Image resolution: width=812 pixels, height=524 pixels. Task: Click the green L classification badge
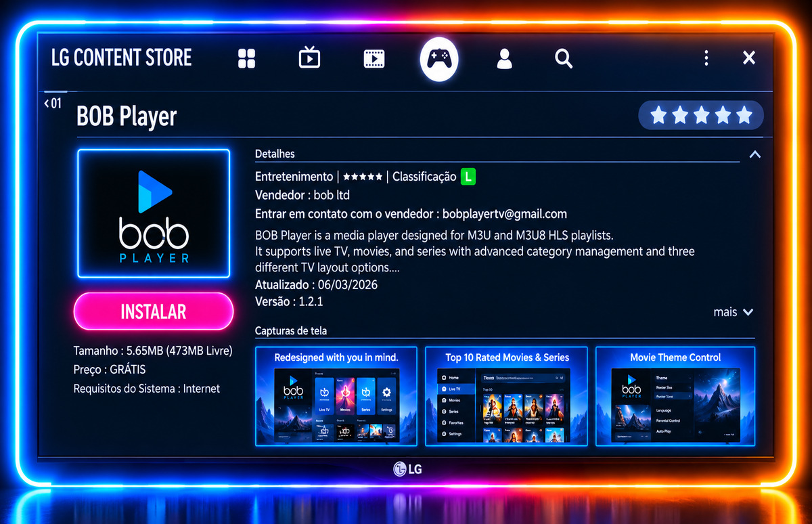468,177
